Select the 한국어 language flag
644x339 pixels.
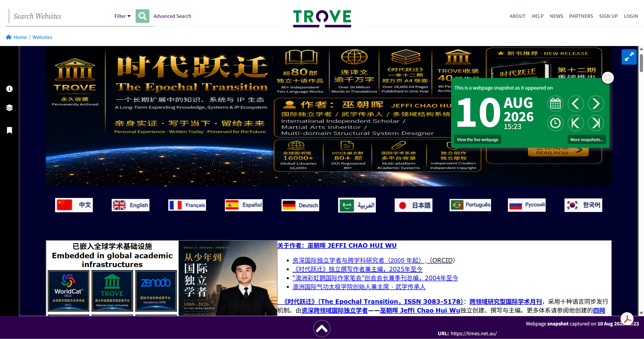tap(583, 205)
